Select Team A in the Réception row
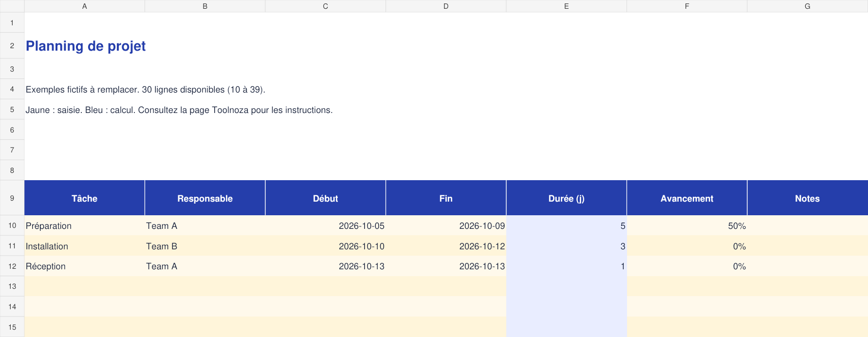868x337 pixels. coord(205,266)
